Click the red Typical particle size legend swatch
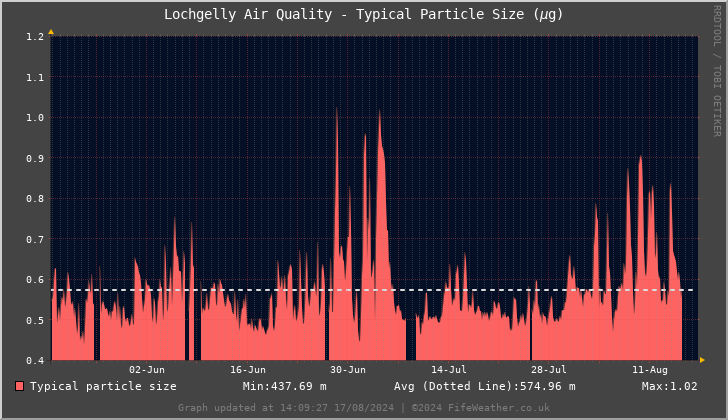This screenshot has width=728, height=420. coord(20,386)
